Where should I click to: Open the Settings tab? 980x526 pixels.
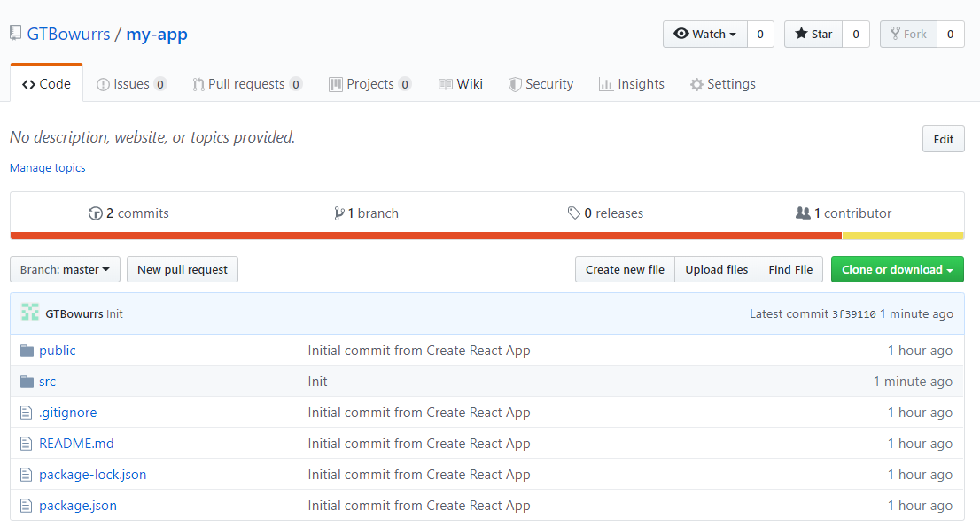(722, 84)
